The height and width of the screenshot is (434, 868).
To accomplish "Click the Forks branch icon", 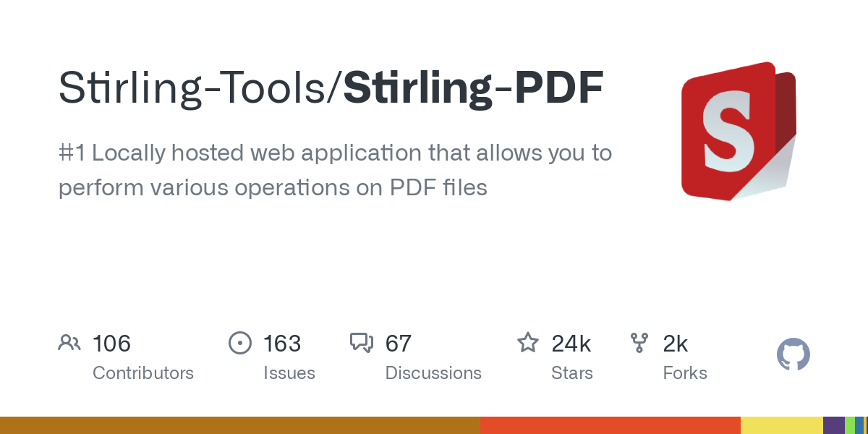I will [639, 343].
